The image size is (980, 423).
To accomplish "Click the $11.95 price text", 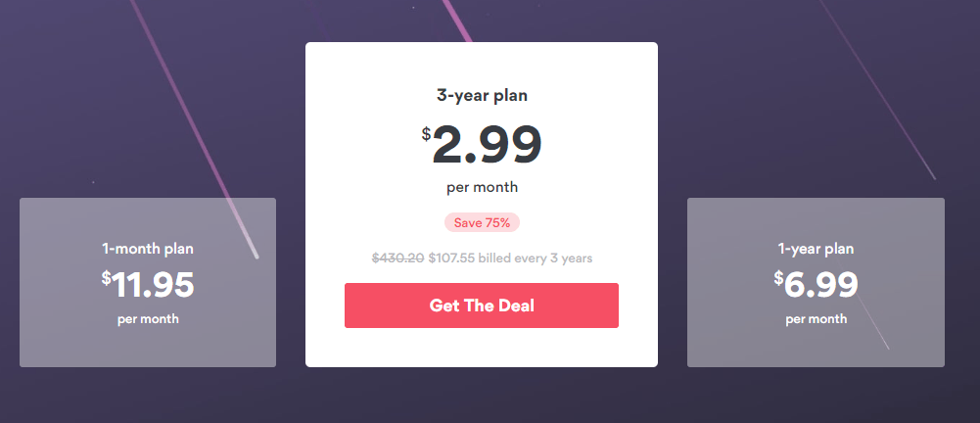I will point(148,284).
